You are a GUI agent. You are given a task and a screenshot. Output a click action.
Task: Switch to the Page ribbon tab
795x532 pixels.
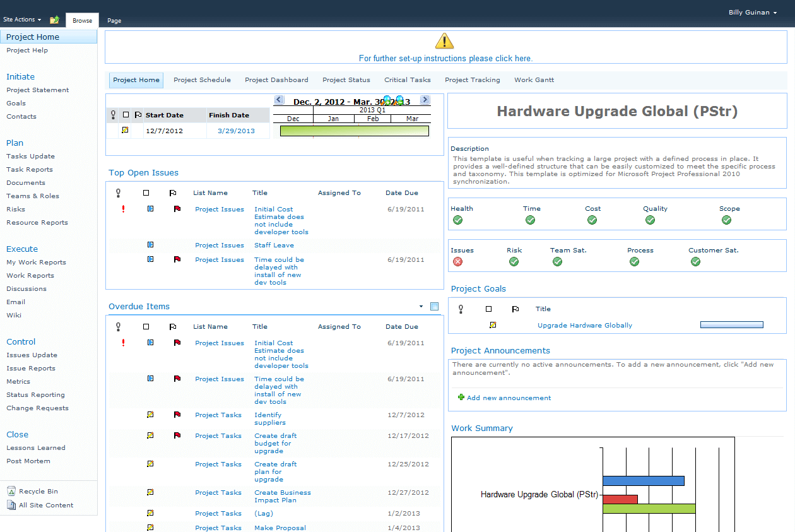(x=114, y=21)
